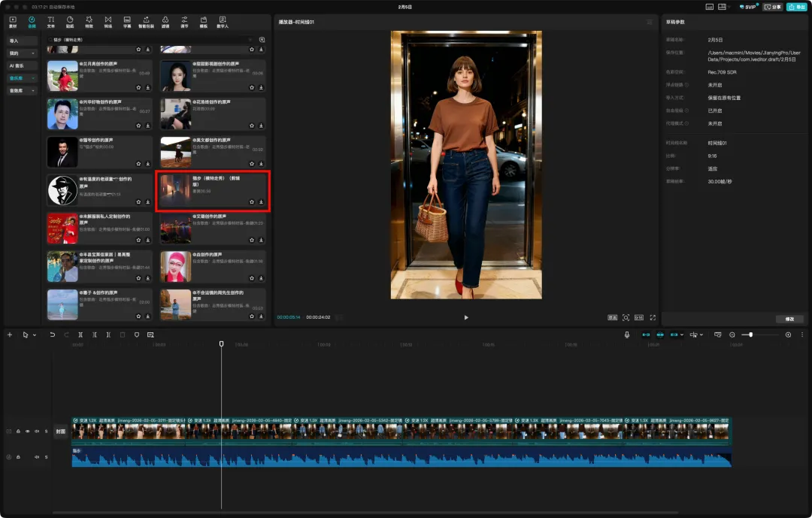The height and width of the screenshot is (518, 812).
Task: Click the 导出 (Export) button
Action: click(795, 7)
